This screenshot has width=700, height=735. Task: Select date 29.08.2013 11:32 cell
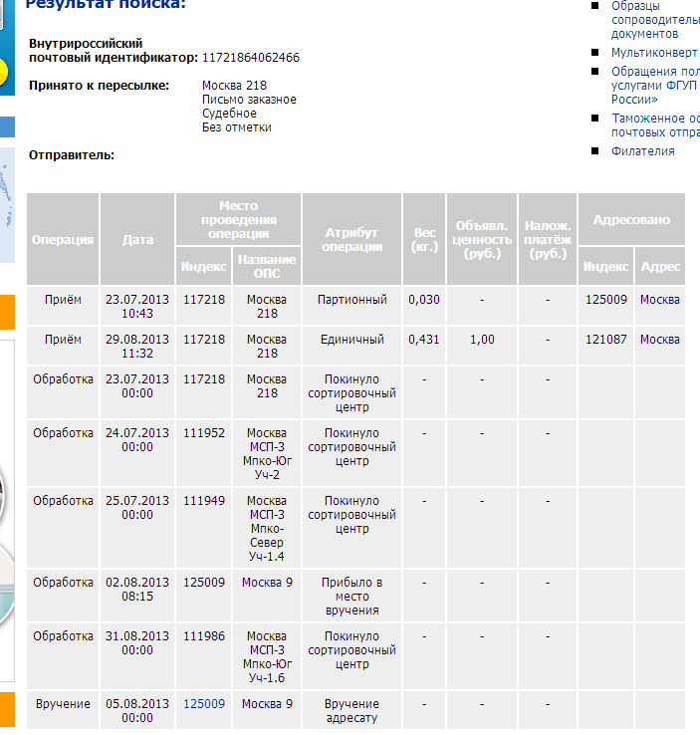[137, 346]
